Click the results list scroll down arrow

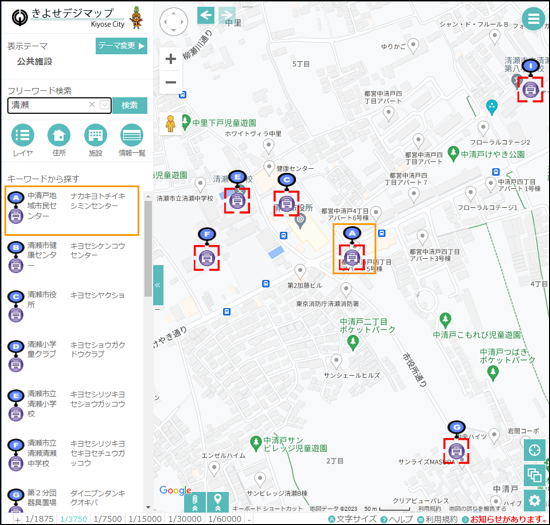(x=148, y=507)
